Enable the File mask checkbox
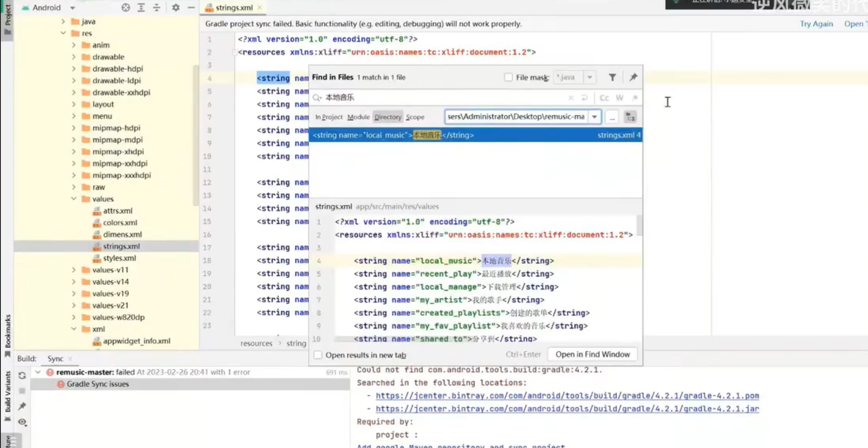Viewport: 868px width, 448px height. pyautogui.click(x=508, y=77)
